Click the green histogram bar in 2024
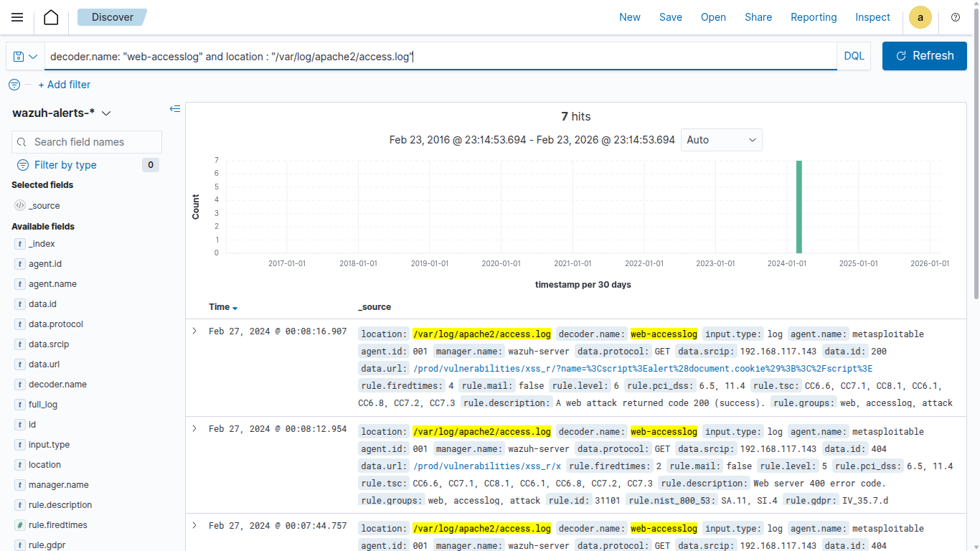Screen dimensions: 980x551 (798, 207)
